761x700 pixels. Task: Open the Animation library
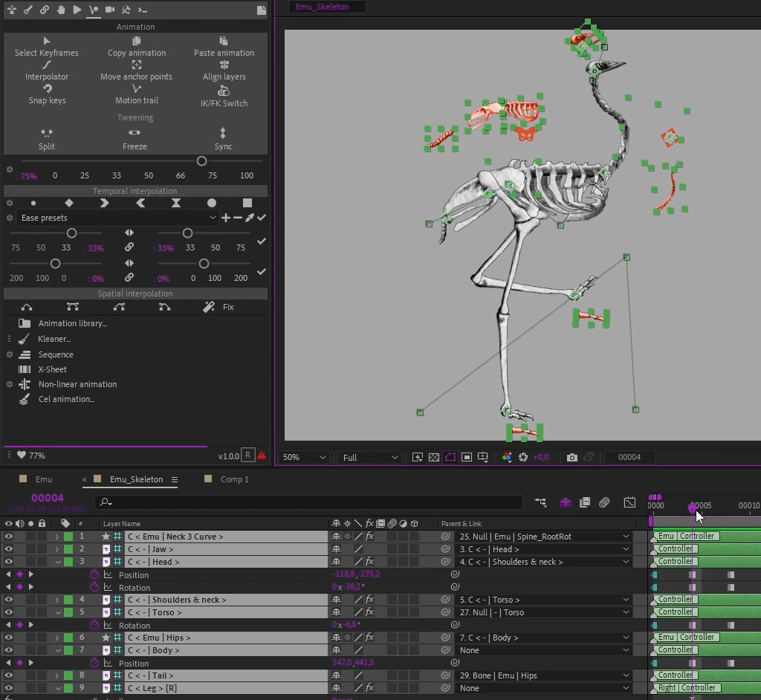tap(72, 323)
